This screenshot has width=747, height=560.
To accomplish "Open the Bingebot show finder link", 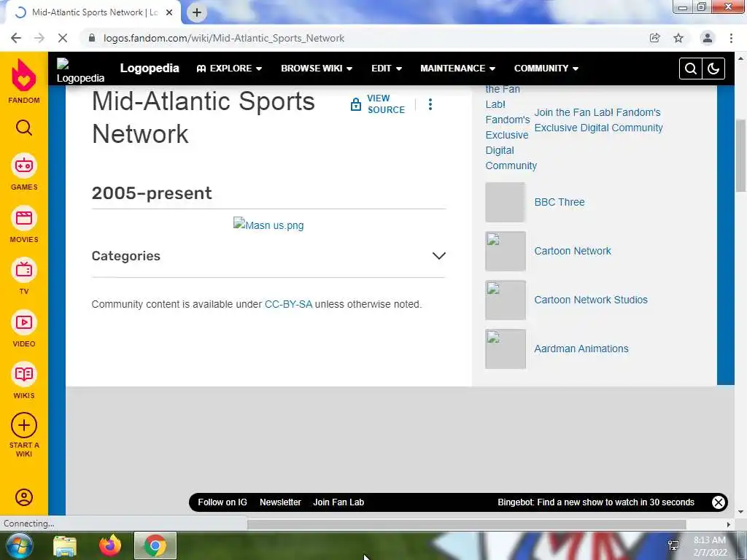I will coord(596,502).
